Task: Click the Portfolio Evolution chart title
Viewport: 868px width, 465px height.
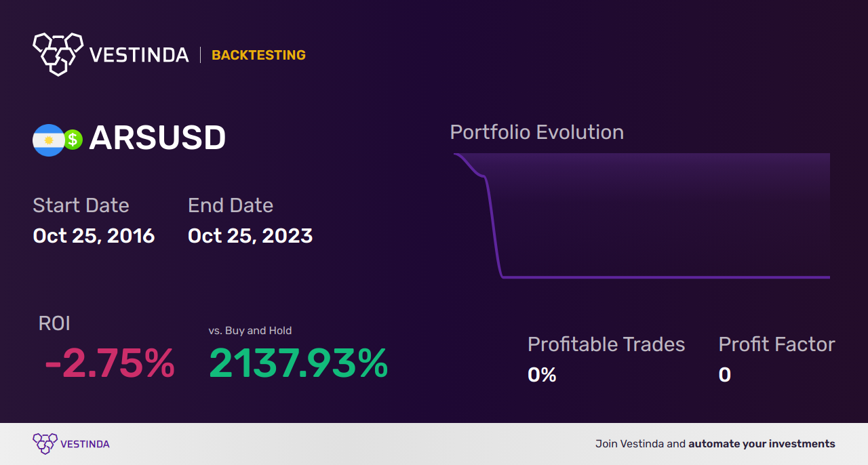Action: pos(537,132)
